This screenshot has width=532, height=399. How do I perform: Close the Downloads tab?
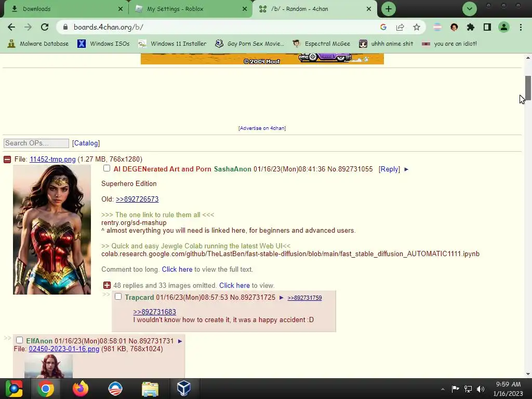pyautogui.click(x=121, y=9)
